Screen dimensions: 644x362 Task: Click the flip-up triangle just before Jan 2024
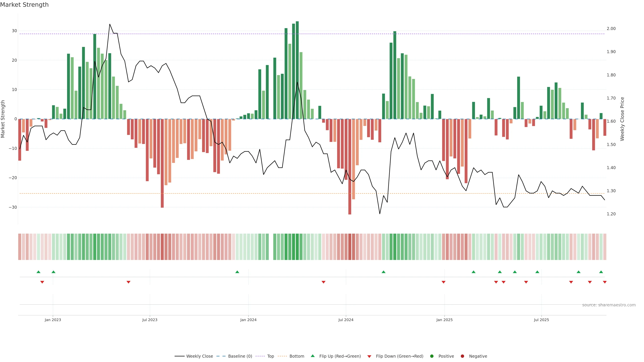pyautogui.click(x=237, y=272)
